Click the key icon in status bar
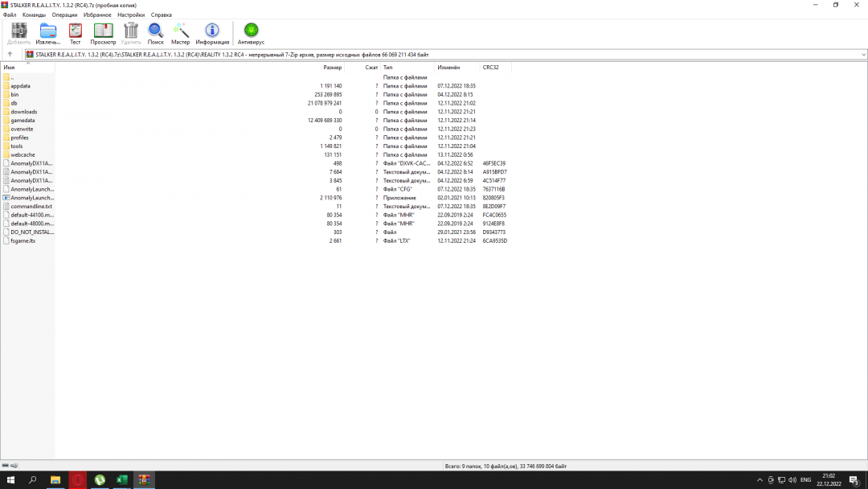The image size is (868, 489). click(14, 466)
